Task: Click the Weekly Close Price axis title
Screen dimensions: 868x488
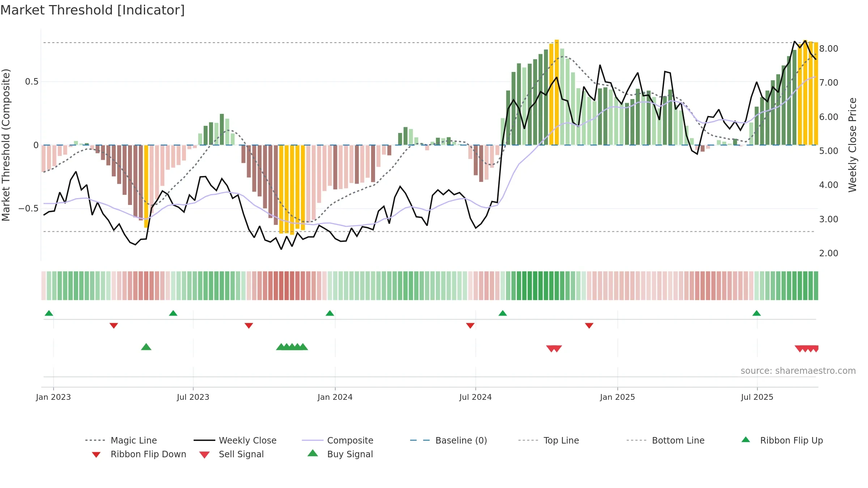Action: (x=852, y=145)
